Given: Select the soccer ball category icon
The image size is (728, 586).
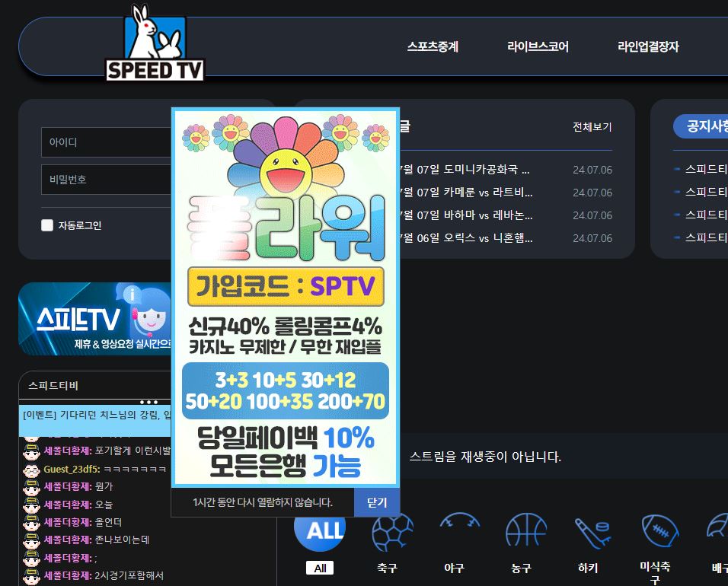Looking at the screenshot, I should click(392, 531).
